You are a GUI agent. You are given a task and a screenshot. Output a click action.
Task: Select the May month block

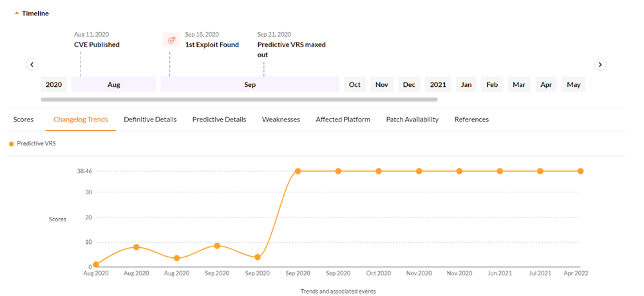(574, 84)
